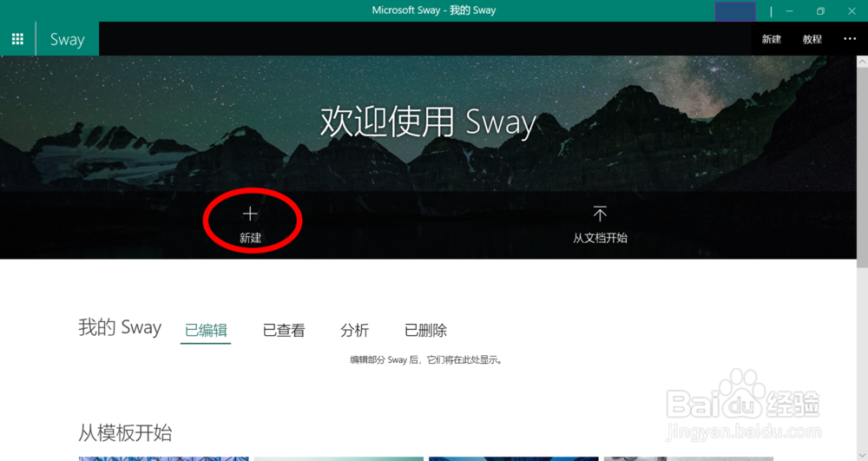Click the 从文档开始 label
This screenshot has width=868, height=461.
pyautogui.click(x=600, y=238)
